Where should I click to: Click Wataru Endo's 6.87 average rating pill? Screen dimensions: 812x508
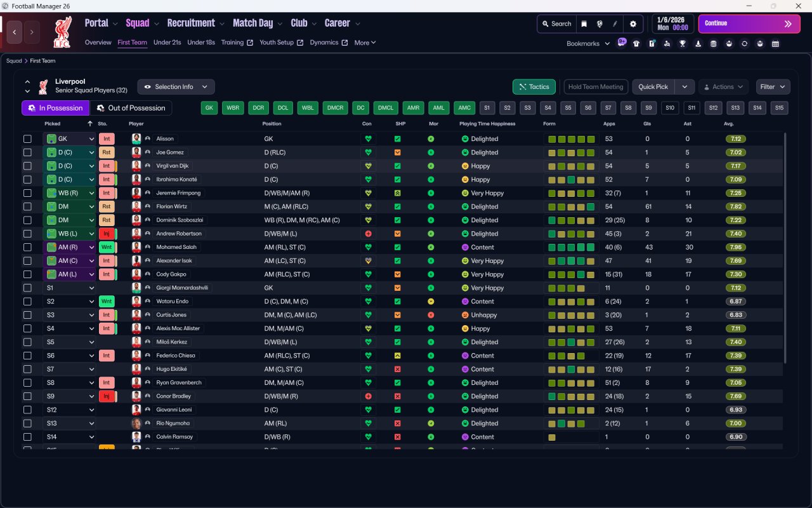click(736, 302)
